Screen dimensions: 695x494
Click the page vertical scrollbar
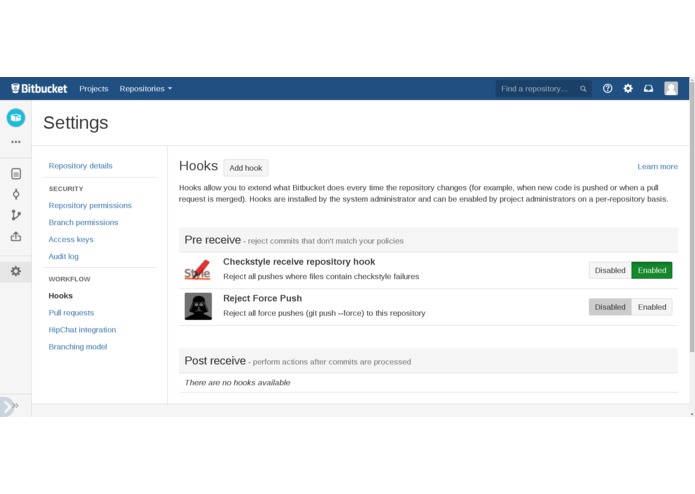tap(692, 215)
